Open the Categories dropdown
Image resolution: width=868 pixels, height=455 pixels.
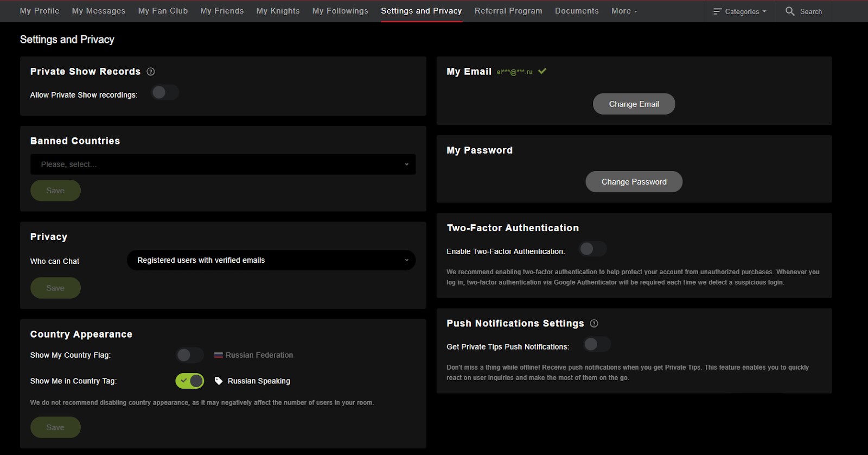[740, 11]
